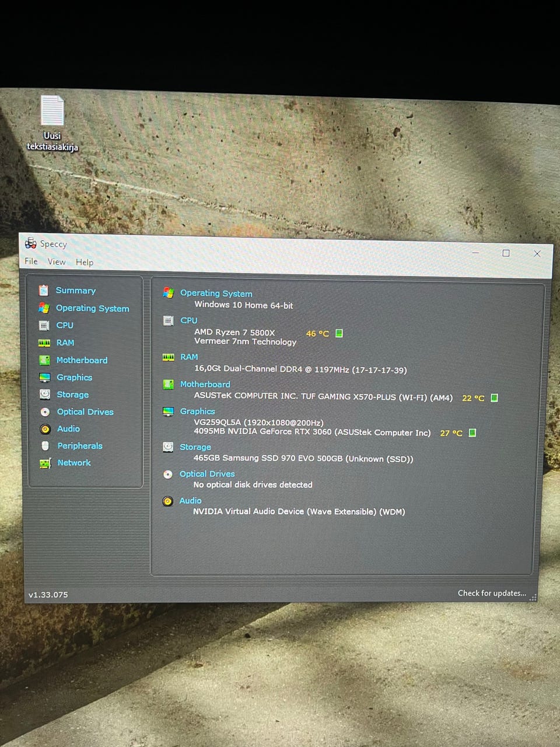Click the Storage icon in summary panel
The width and height of the screenshot is (560, 747).
pos(168,446)
